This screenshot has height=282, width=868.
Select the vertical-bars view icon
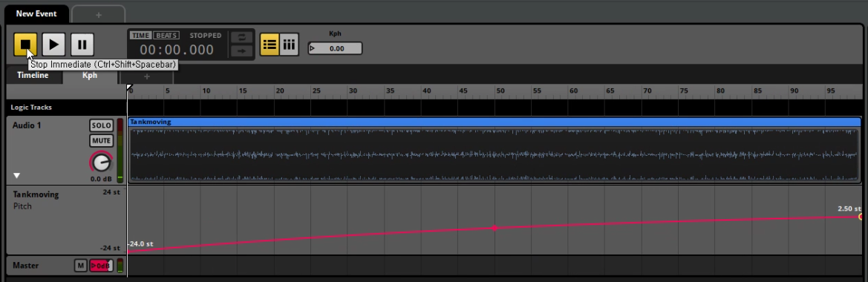[289, 45]
